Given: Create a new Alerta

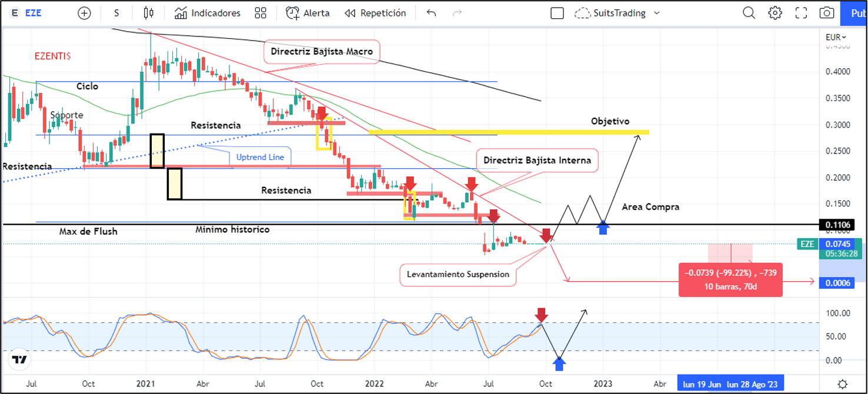Looking at the screenshot, I should click(x=308, y=13).
